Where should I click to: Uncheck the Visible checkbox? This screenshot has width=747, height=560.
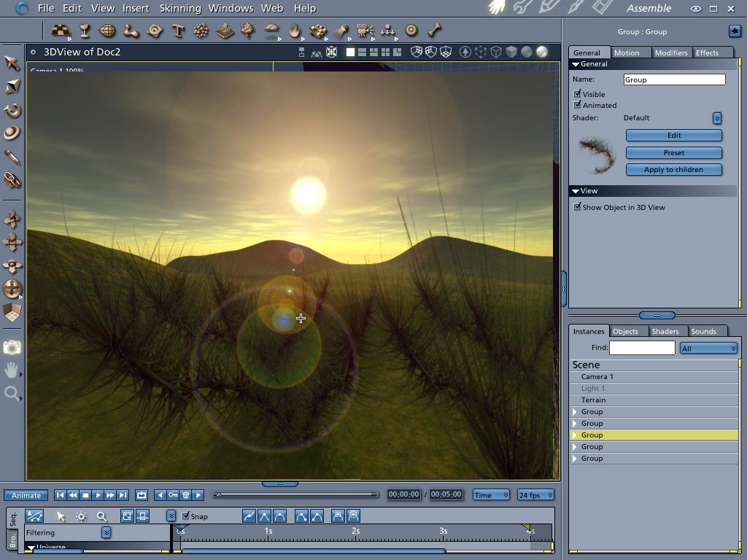click(578, 94)
